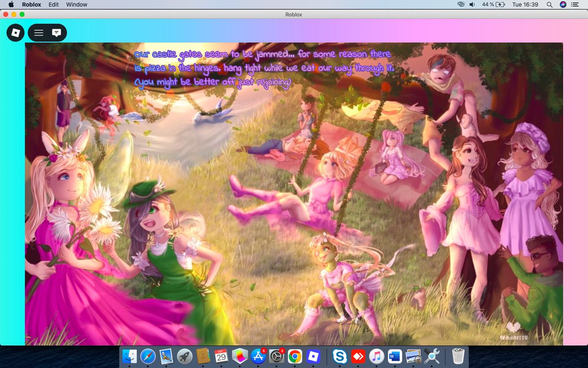Click the Roblox window title text
Image resolution: width=588 pixels, height=368 pixels.
294,14
